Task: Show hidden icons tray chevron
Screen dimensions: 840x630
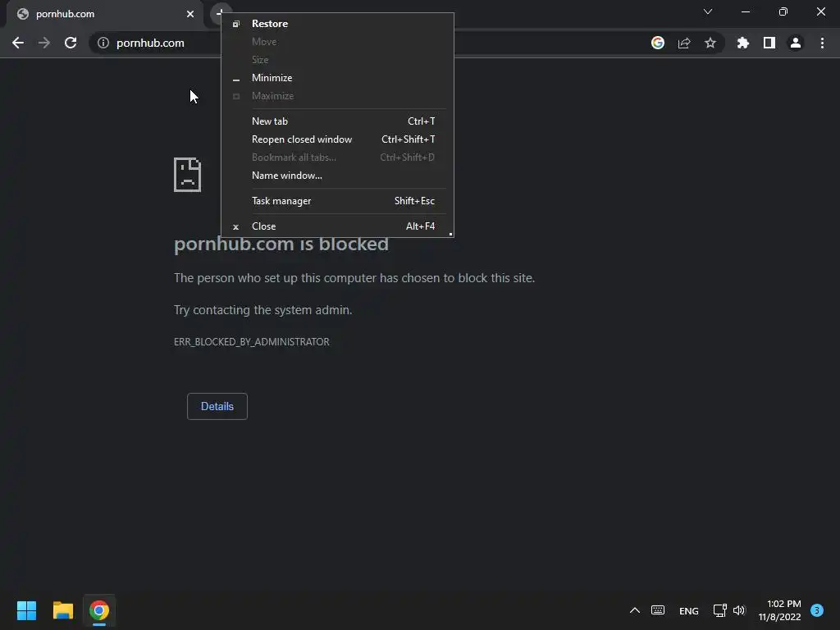Action: [634, 610]
